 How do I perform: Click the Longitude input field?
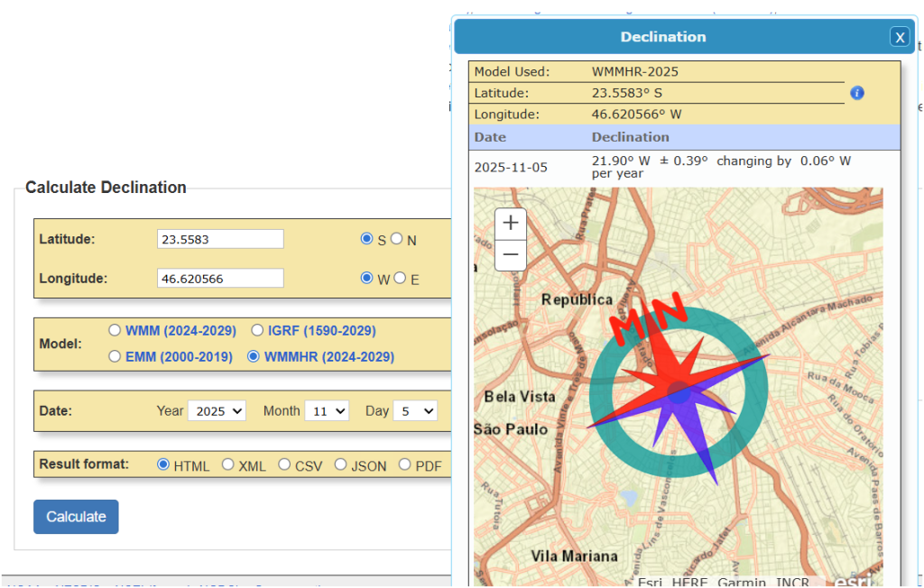(x=220, y=279)
